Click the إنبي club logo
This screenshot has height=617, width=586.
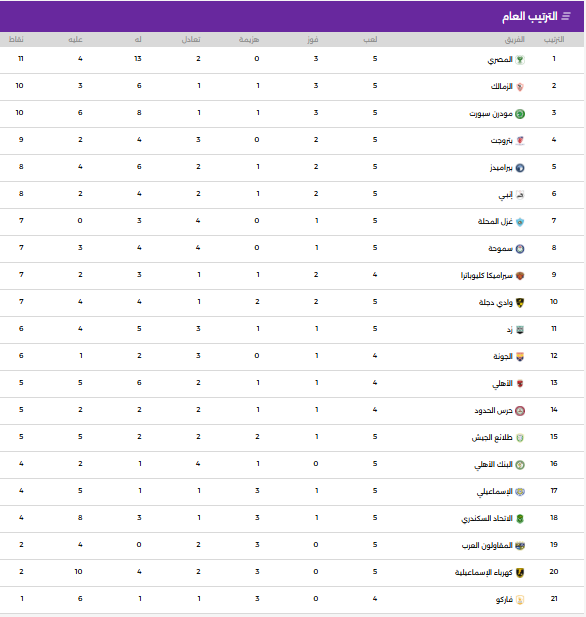click(x=520, y=195)
